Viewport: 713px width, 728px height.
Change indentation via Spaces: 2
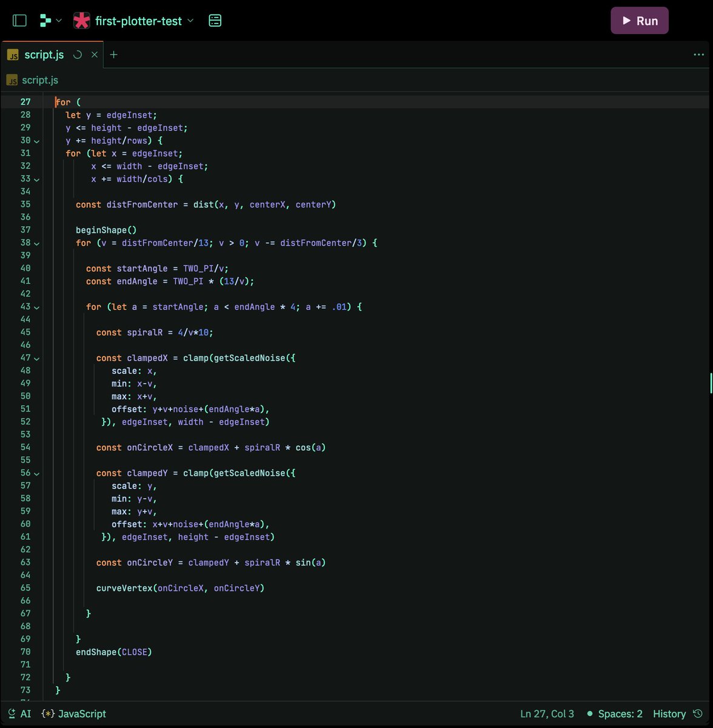(x=614, y=714)
